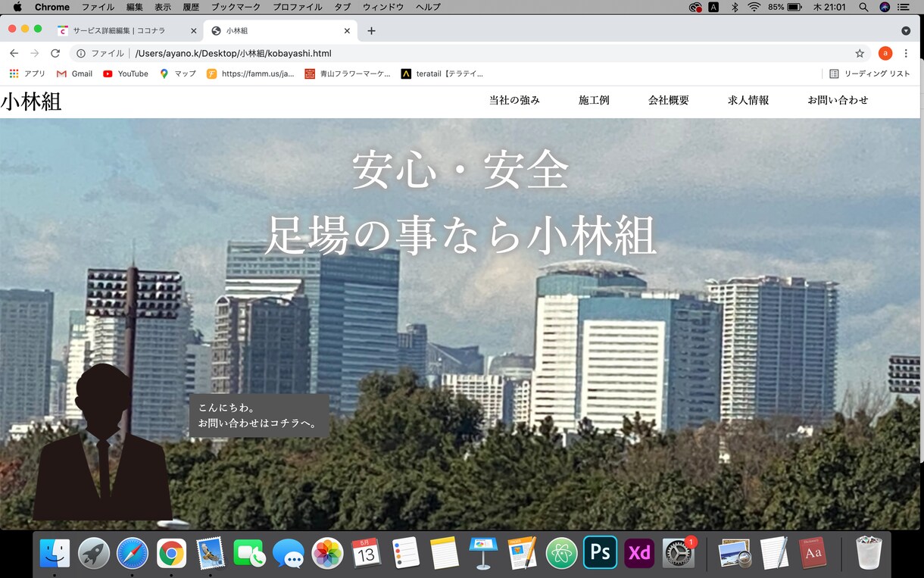Click the Creative Cloud menu bar icon
Viewport: 924px width, 578px height.
tap(695, 7)
